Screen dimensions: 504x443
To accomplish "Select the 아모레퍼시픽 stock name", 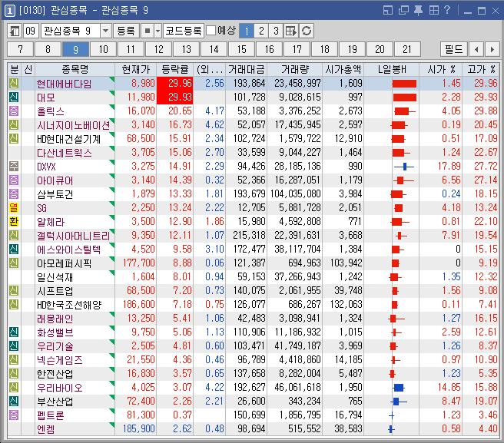I will click(65, 263).
